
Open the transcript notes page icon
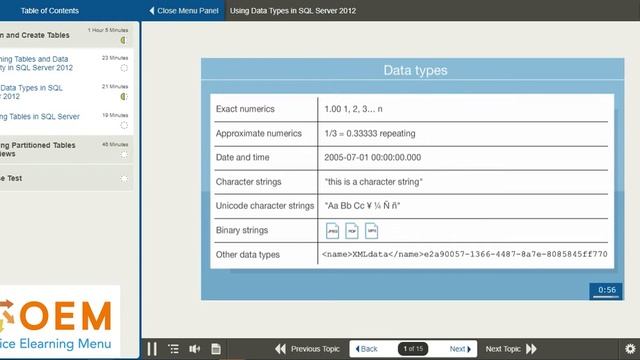pos(216,349)
